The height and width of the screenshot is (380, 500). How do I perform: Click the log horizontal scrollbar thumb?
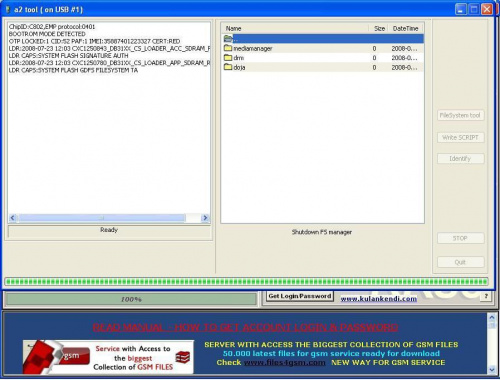[x=102, y=218]
